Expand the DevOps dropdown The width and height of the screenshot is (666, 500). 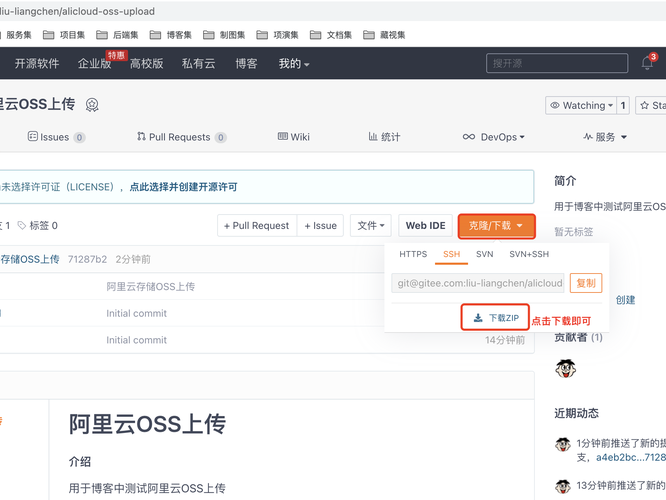click(x=494, y=137)
